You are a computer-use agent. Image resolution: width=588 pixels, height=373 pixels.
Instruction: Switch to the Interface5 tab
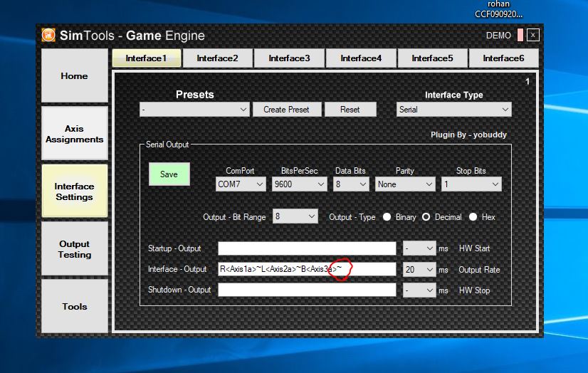pyautogui.click(x=432, y=58)
